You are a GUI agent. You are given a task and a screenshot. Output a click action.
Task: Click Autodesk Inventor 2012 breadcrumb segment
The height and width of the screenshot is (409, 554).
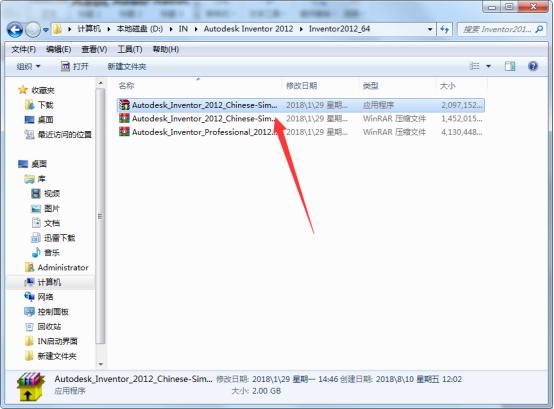tap(248, 29)
